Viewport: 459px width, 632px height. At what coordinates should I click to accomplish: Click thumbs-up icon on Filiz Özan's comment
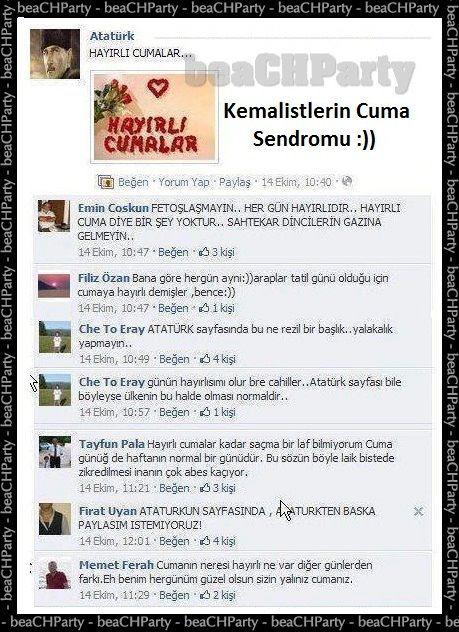pyautogui.click(x=204, y=308)
